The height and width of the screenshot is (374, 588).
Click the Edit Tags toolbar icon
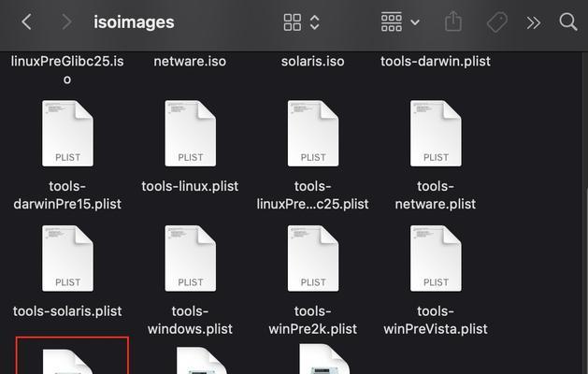(x=497, y=22)
